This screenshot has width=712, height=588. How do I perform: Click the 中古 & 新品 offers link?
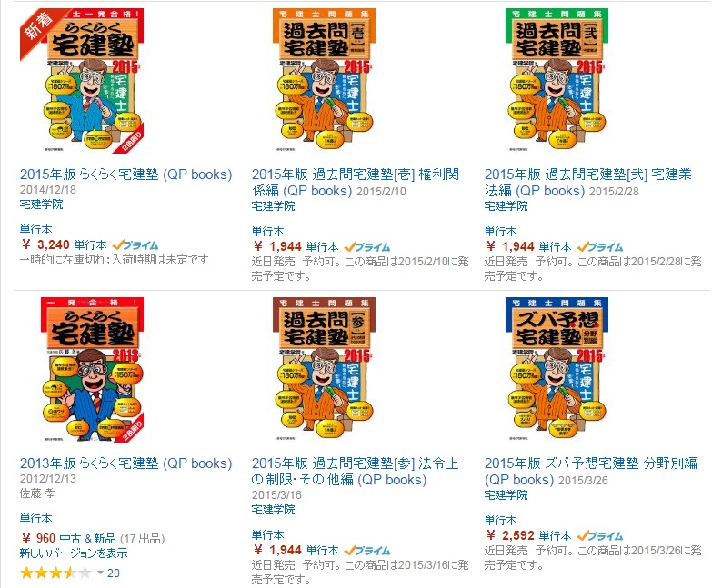(87, 539)
